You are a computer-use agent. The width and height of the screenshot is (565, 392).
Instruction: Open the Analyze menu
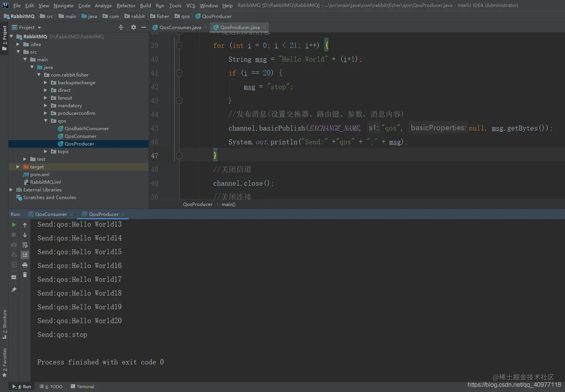click(103, 5)
